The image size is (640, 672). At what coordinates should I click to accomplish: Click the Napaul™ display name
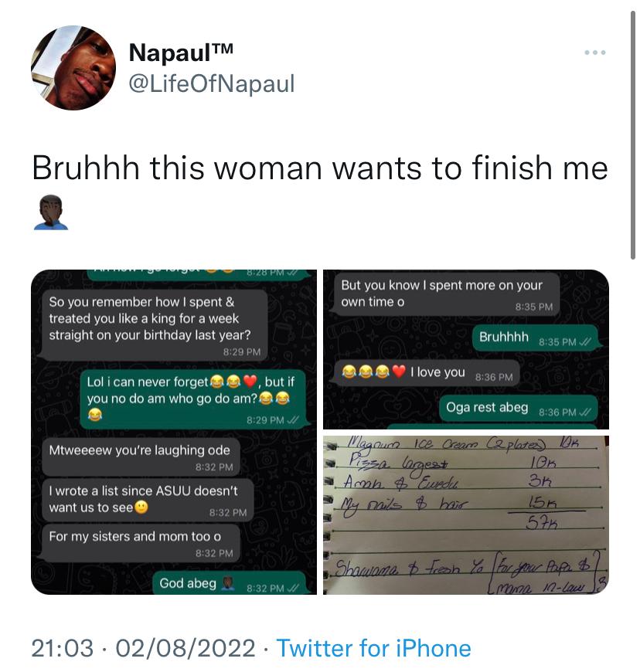tap(181, 53)
